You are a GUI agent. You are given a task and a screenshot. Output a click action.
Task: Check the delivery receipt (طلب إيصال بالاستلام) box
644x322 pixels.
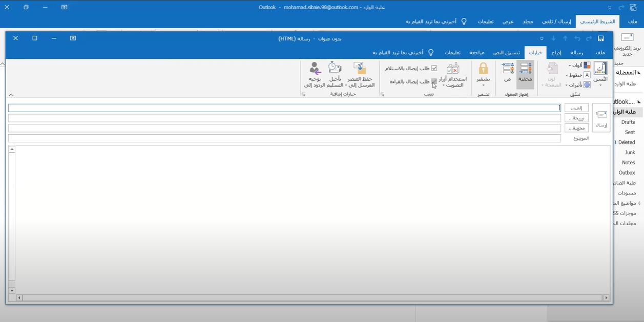[x=434, y=68]
